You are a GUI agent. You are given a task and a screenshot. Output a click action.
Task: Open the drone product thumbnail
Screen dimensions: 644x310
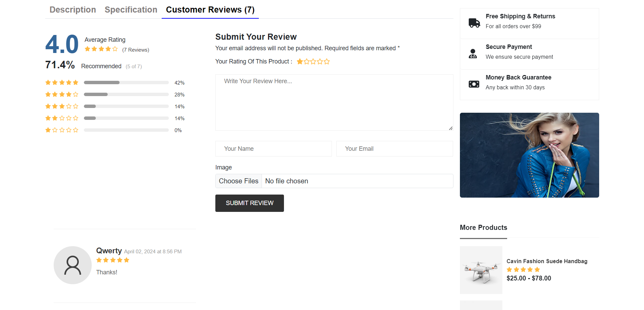(x=481, y=270)
